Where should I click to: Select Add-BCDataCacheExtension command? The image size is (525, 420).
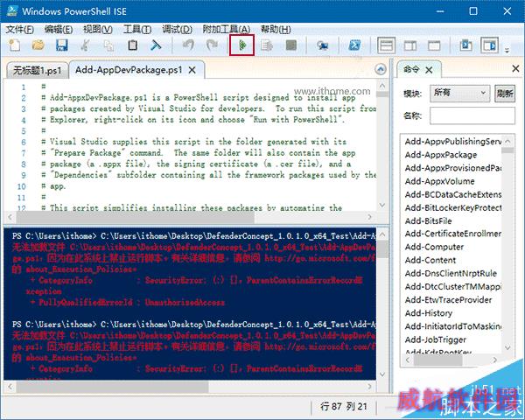452,194
